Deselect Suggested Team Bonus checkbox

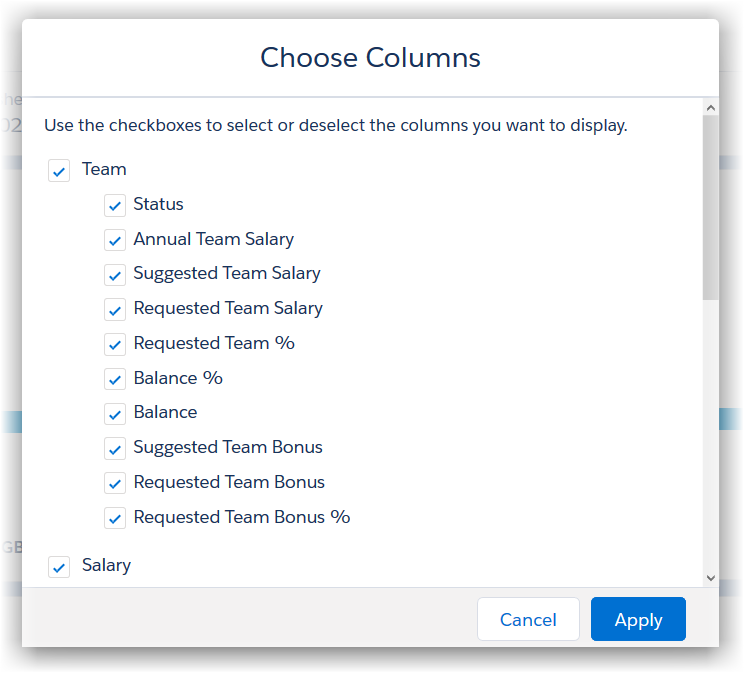click(115, 449)
